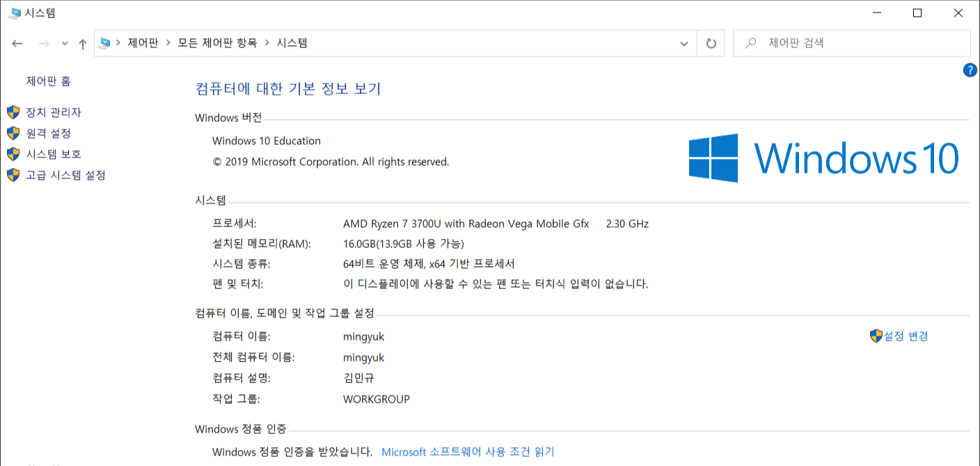This screenshot has height=466, width=980.
Task: Maximize the 시스템 window
Action: (x=917, y=13)
